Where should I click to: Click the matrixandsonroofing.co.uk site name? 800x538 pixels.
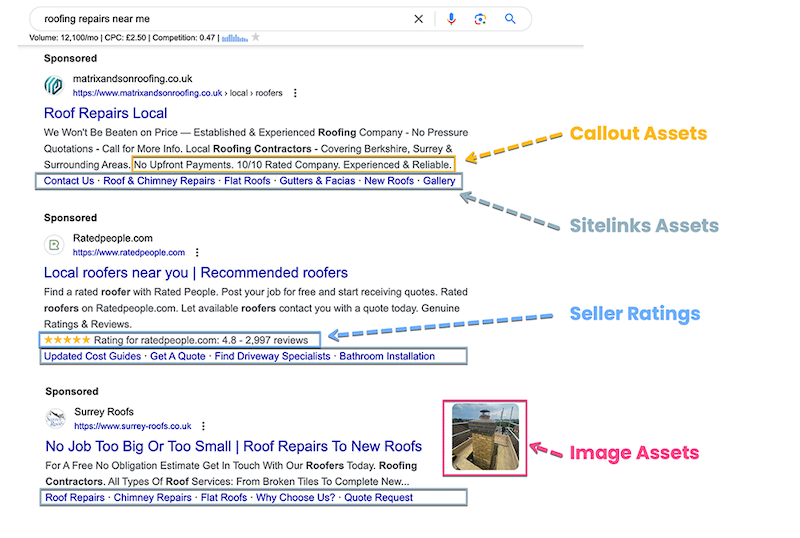[x=133, y=79]
